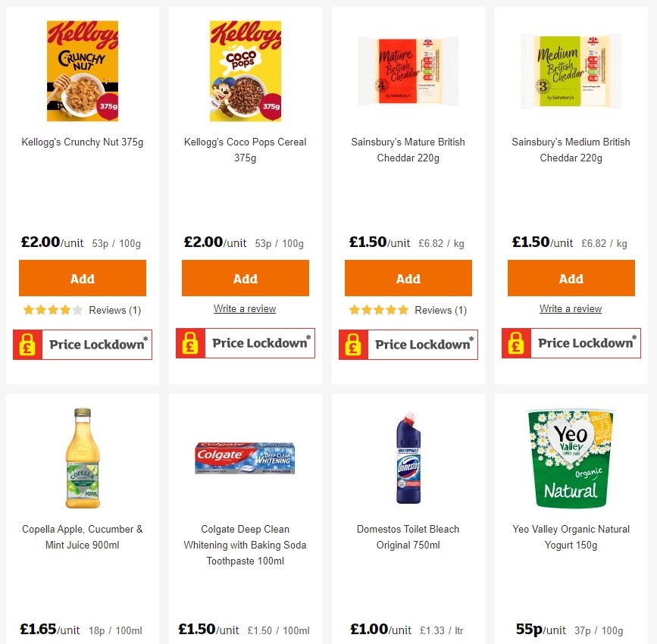The width and height of the screenshot is (657, 644).
Task: Click the padlock icon on Mature Cheddar Price Lockdown badge
Action: (x=353, y=345)
